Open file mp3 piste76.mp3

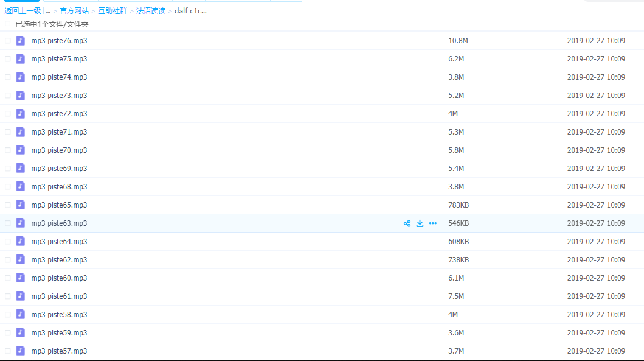(59, 41)
